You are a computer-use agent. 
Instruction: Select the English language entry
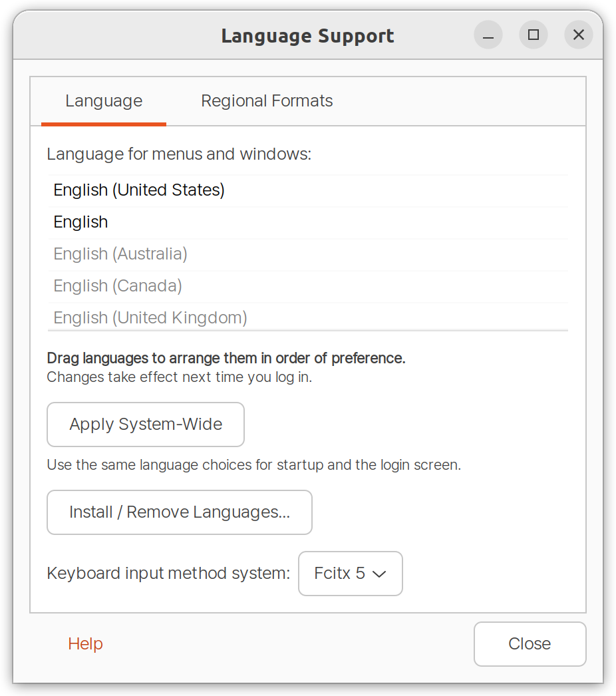pyautogui.click(x=80, y=222)
